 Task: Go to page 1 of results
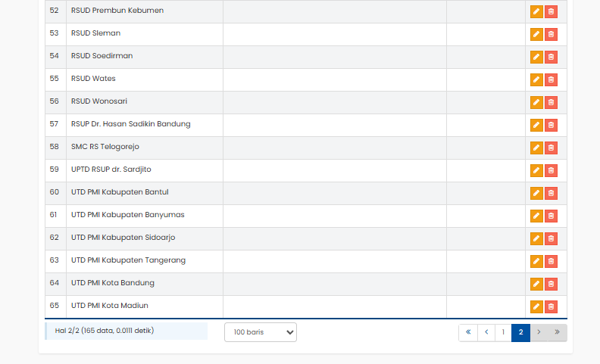tap(503, 332)
